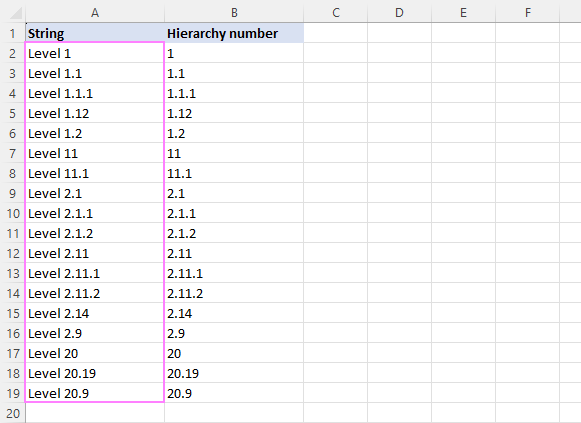This screenshot has height=423, width=581.
Task: Select row 1 header
Action: click(13, 33)
